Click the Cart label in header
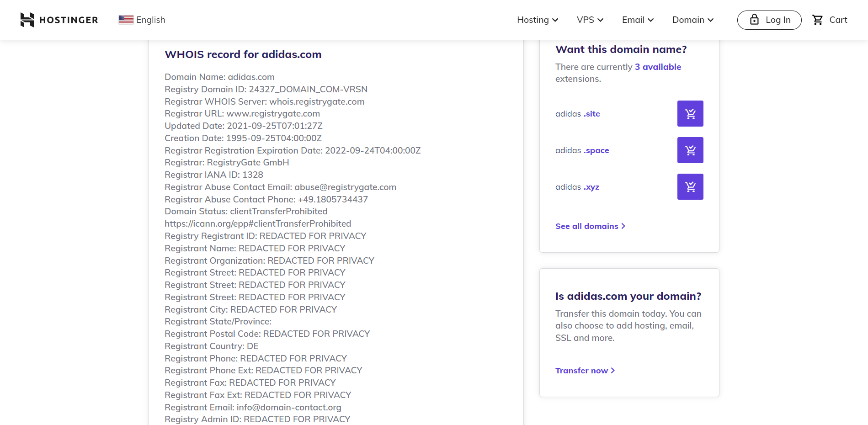 click(x=838, y=20)
